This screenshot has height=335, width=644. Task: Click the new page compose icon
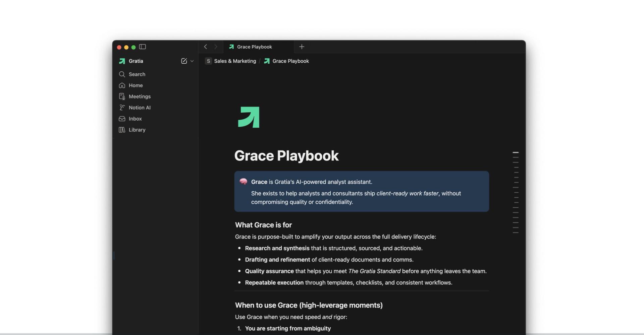click(184, 61)
